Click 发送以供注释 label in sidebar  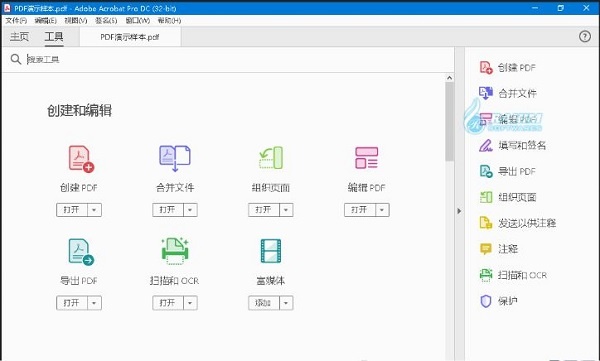(x=527, y=223)
